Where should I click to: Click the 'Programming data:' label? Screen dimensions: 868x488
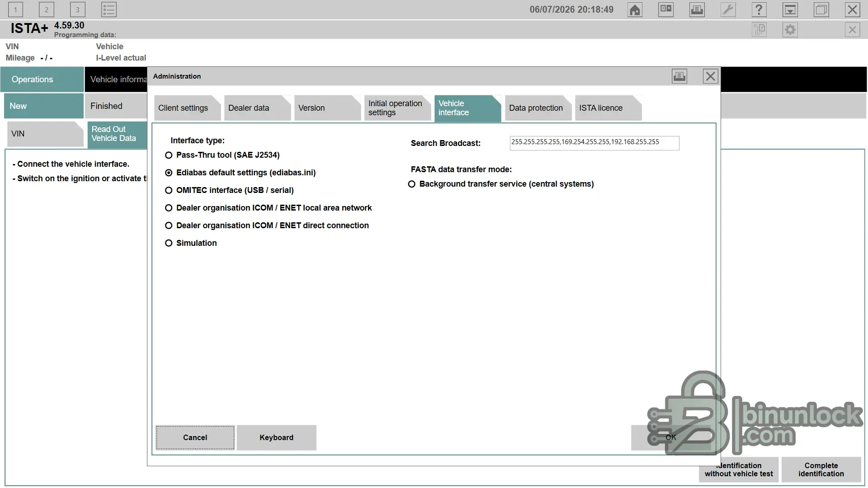[x=85, y=35]
